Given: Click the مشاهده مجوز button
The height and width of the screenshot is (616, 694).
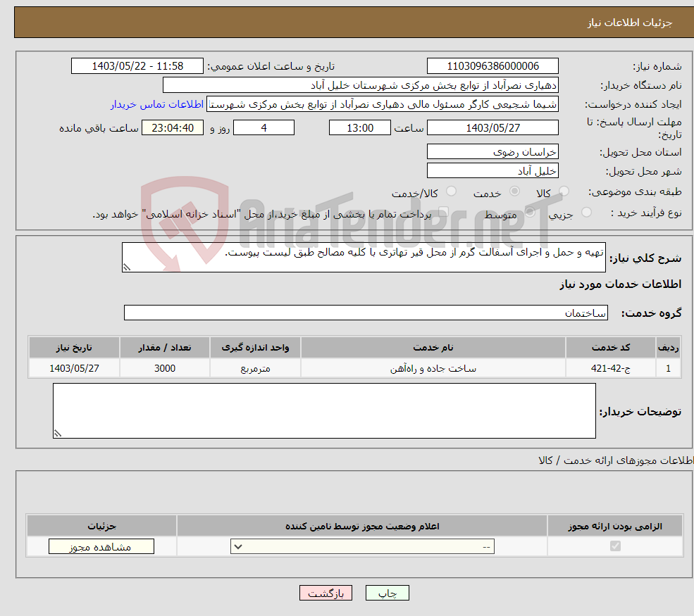Looking at the screenshot, I should tap(101, 546).
